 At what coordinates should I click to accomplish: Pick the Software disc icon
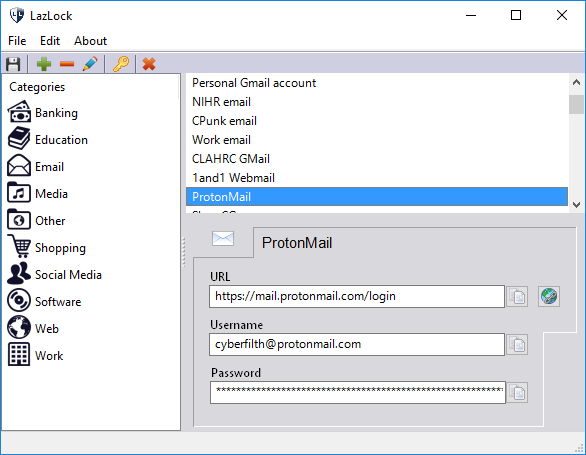(19, 300)
